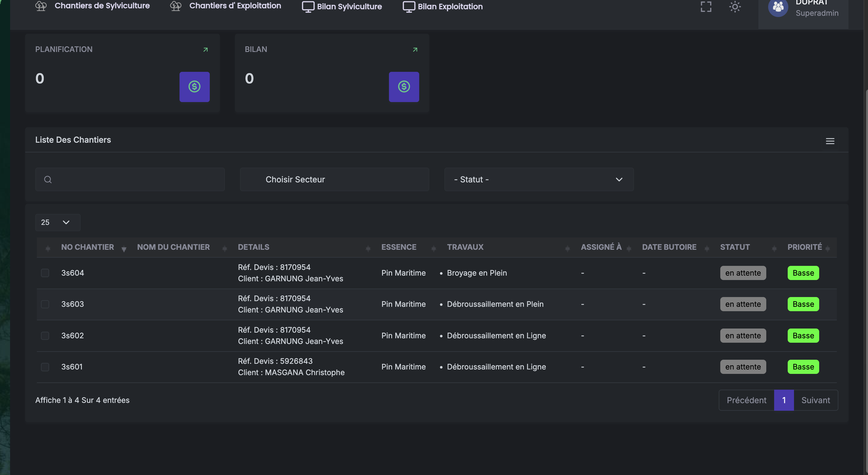Select the checkbox for chantier 3s602
Screen dimensions: 868x475
(x=45, y=335)
